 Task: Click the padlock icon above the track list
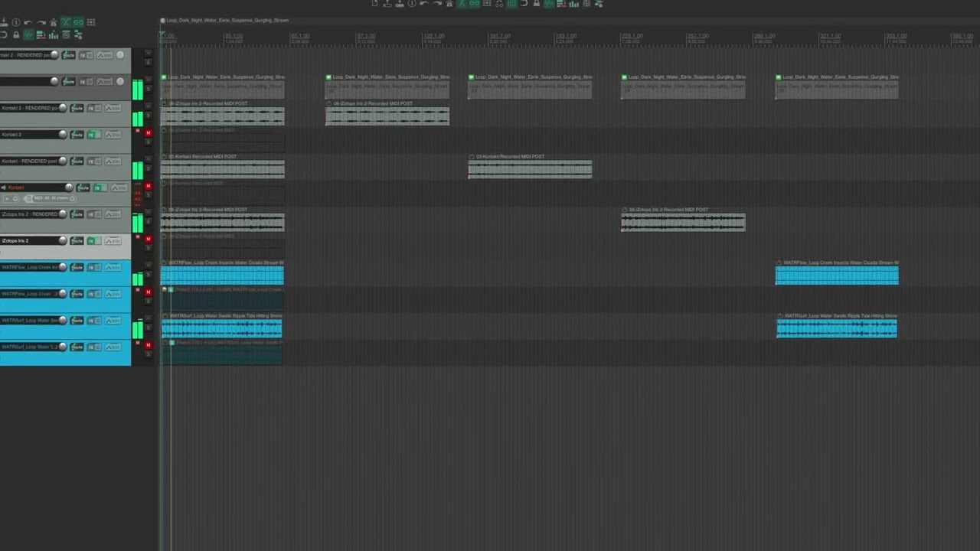point(16,35)
